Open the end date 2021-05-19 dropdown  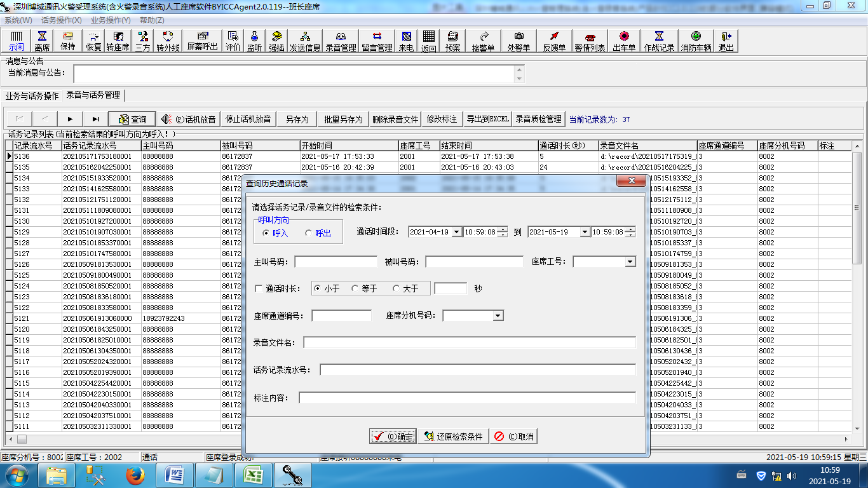coord(585,232)
